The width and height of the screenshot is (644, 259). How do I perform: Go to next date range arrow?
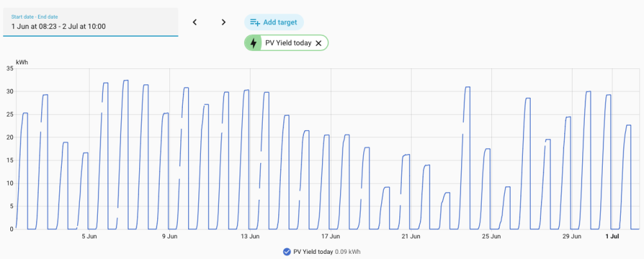tap(223, 22)
